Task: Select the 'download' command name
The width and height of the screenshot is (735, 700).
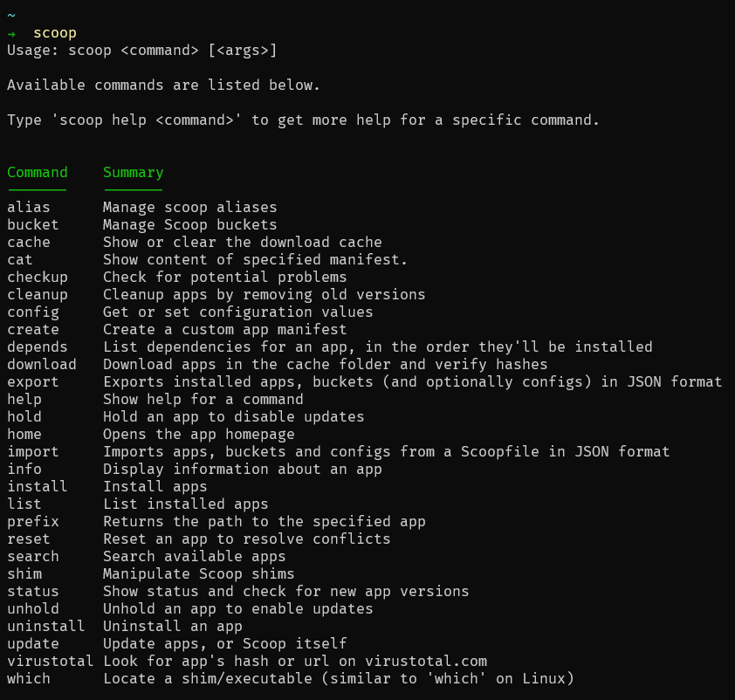Action: pos(42,364)
